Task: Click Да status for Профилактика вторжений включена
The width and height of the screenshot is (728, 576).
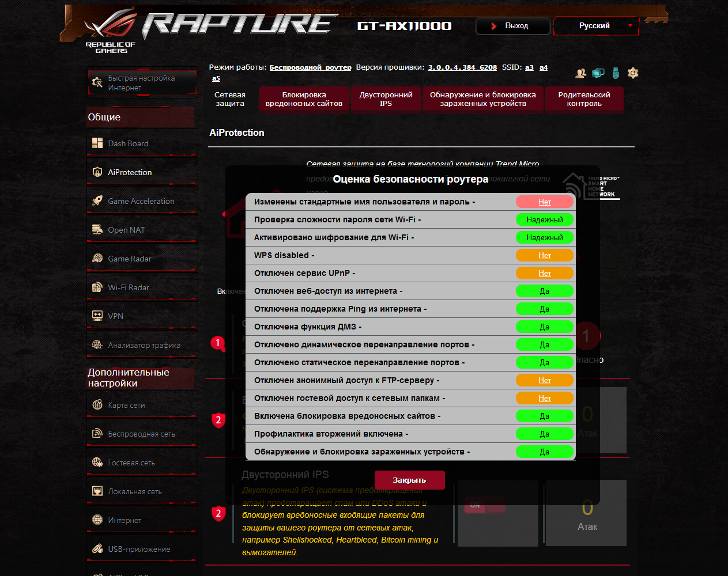Action: tap(545, 434)
